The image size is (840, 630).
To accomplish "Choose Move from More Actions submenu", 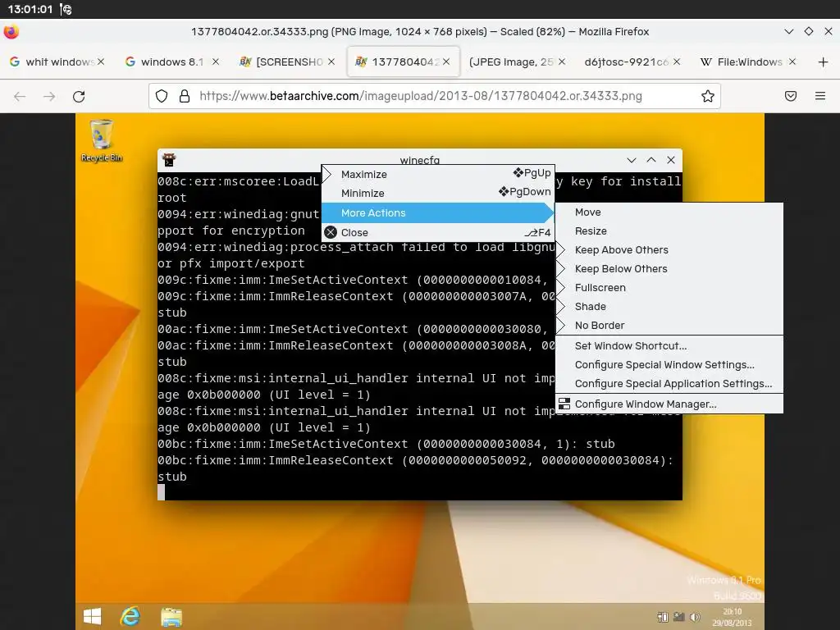I will [669, 212].
